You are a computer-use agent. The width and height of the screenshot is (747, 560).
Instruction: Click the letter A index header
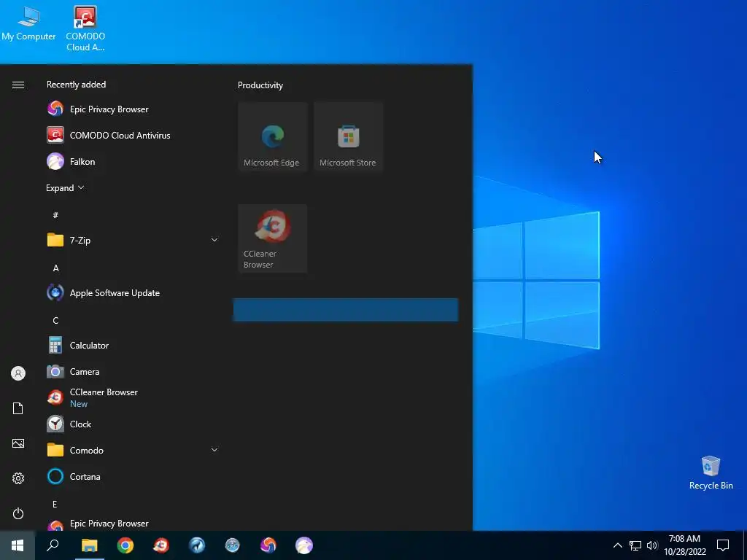pos(55,268)
